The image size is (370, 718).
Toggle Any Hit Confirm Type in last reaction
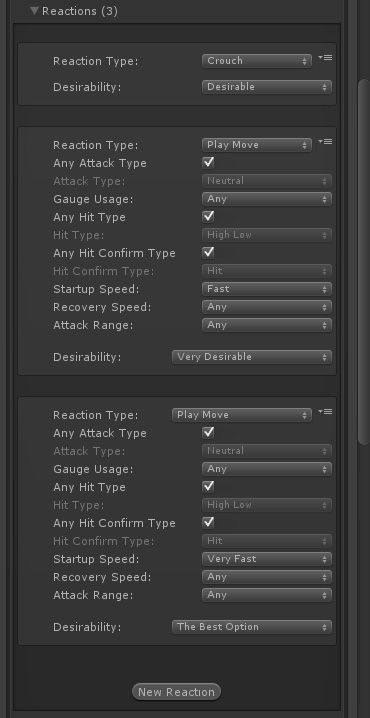[208, 522]
